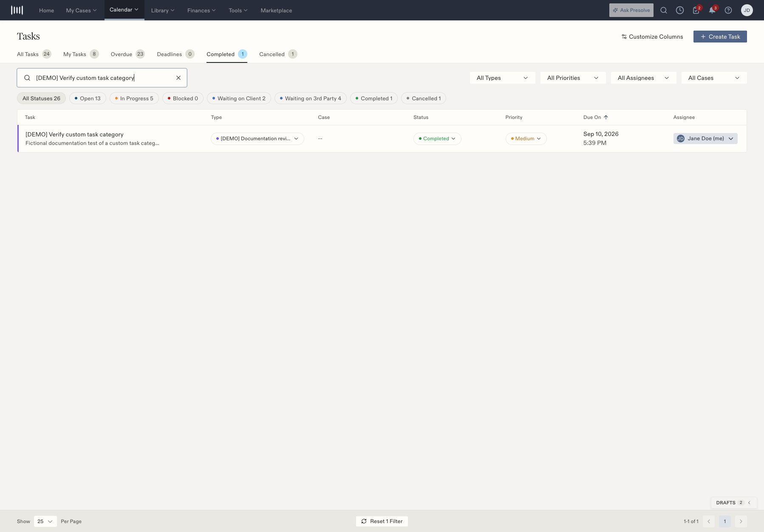Screen dimensions: 764x532
Task: Open All Assignees dropdown
Action: tap(644, 78)
